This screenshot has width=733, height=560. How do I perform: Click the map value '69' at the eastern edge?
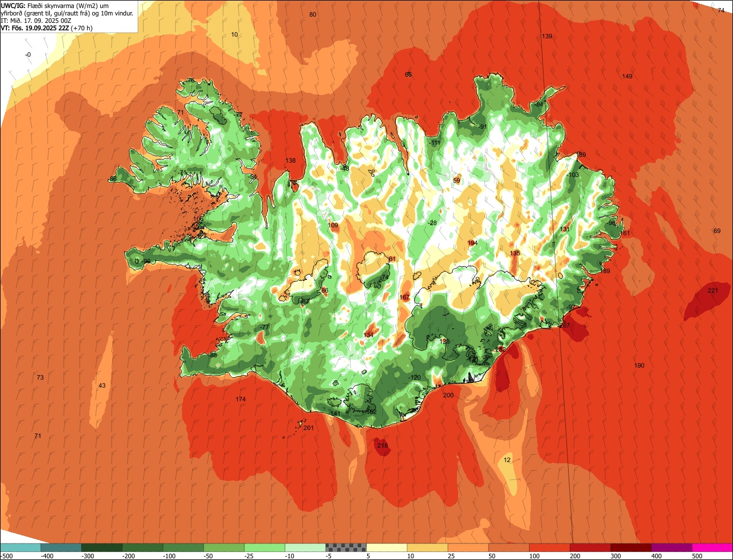(717, 231)
